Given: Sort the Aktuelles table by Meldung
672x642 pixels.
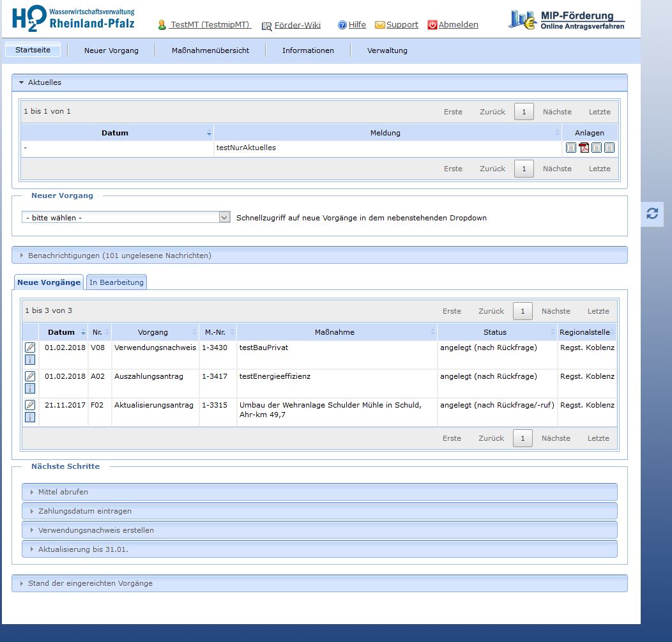Looking at the screenshot, I should pyautogui.click(x=388, y=133).
